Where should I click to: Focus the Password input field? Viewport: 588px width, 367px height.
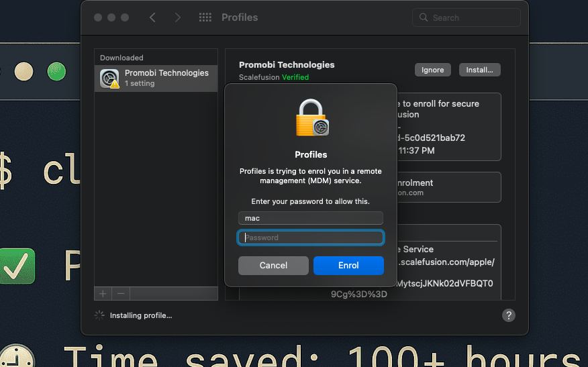311,238
